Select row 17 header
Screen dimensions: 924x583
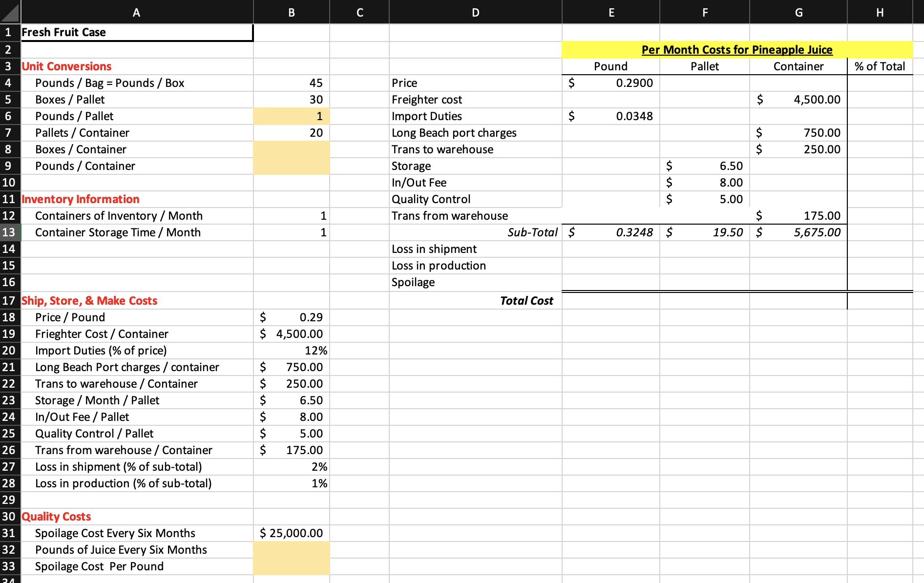point(10,301)
